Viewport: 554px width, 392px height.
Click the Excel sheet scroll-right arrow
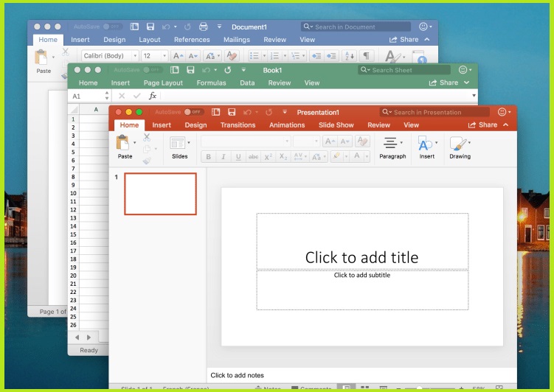pos(89,337)
